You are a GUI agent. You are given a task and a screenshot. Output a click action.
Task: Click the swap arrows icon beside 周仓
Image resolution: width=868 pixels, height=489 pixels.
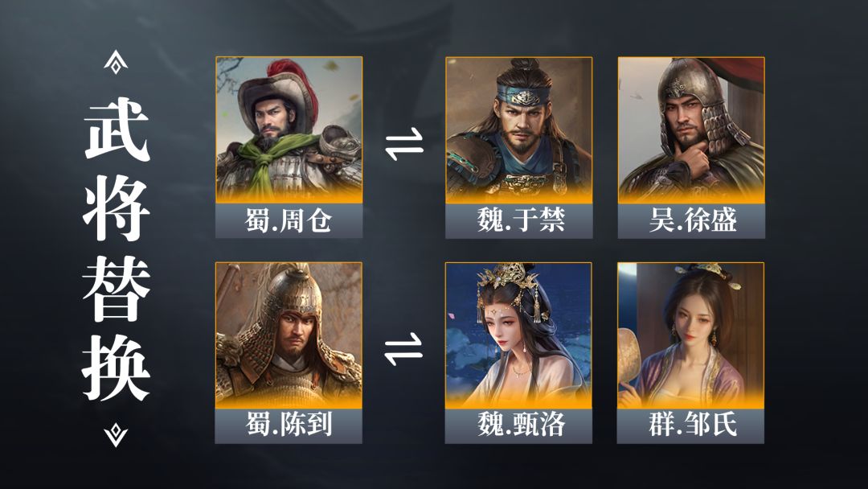click(x=404, y=144)
